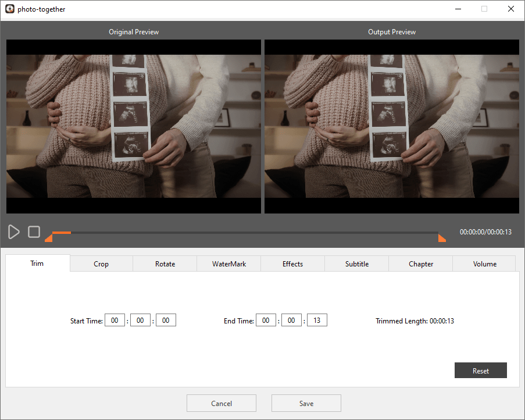Click the Start Time hours field
The height and width of the screenshot is (420, 525).
click(x=115, y=321)
